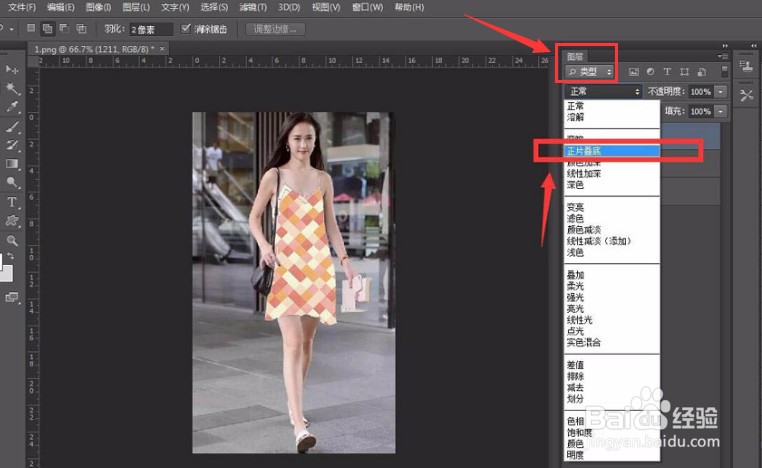Select the Horizontal Type tool
Viewport: 762px width, 468px height.
click(12, 202)
